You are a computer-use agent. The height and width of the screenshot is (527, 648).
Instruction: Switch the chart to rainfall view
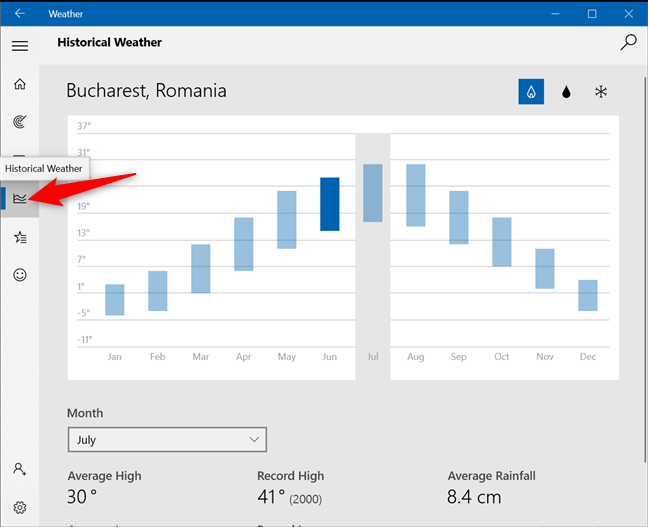[x=566, y=92]
